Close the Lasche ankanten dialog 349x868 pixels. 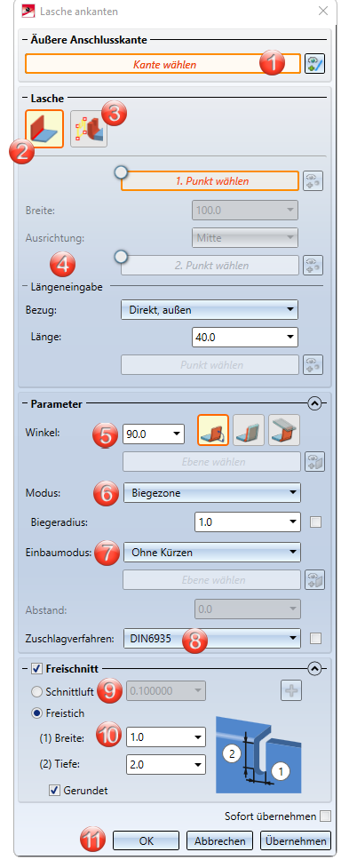coord(324,11)
